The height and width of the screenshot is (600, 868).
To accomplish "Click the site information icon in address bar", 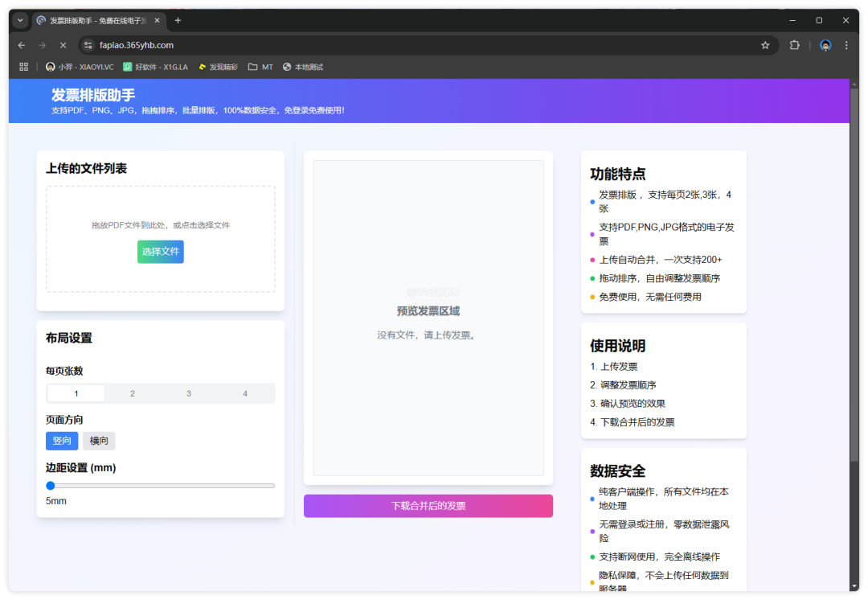I will pyautogui.click(x=89, y=45).
